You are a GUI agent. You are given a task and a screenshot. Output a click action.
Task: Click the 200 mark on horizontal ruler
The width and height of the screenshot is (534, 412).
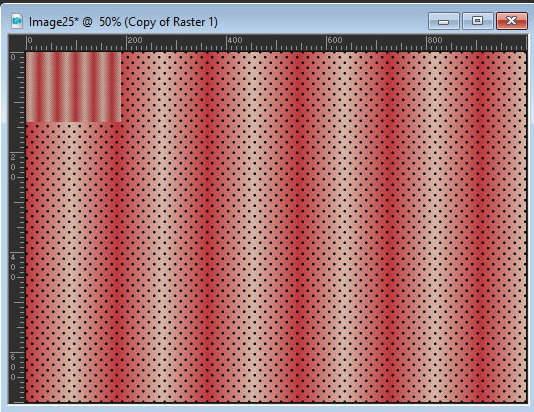pos(135,40)
